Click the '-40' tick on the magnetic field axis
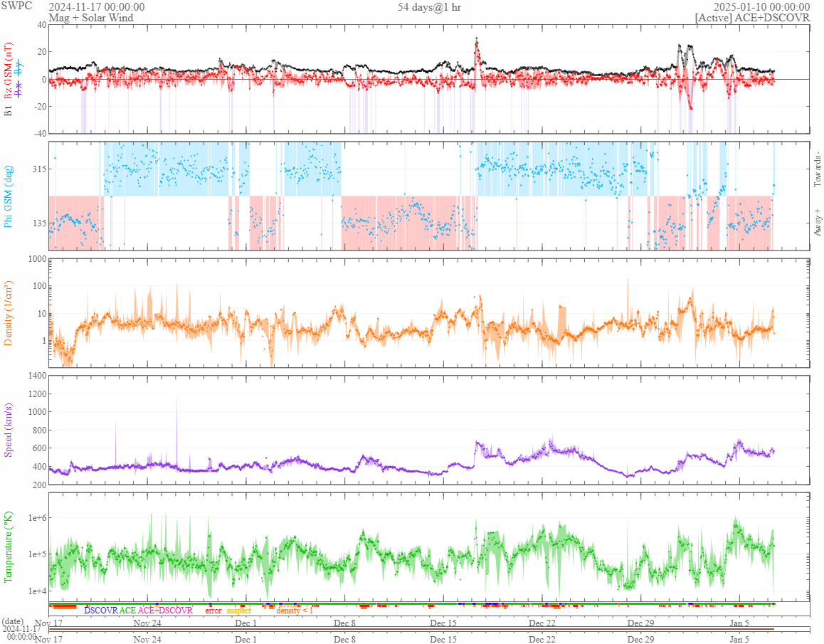The width and height of the screenshot is (824, 644). [x=41, y=134]
